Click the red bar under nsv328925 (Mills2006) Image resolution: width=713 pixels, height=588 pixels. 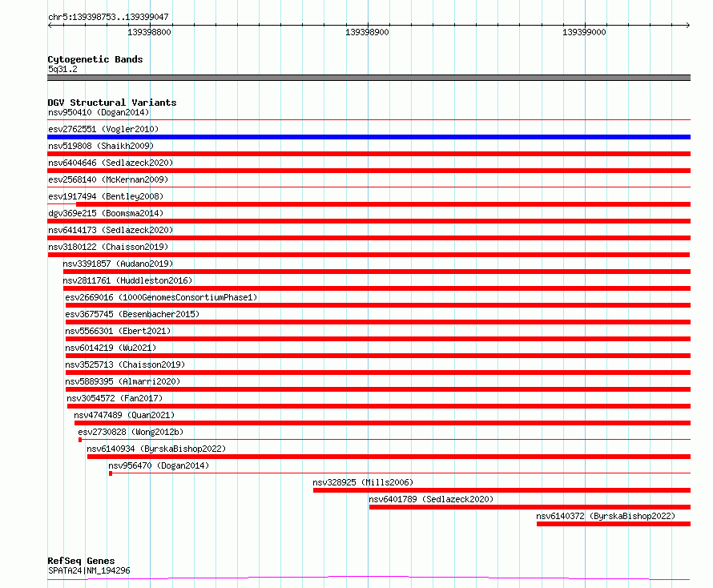502,490
